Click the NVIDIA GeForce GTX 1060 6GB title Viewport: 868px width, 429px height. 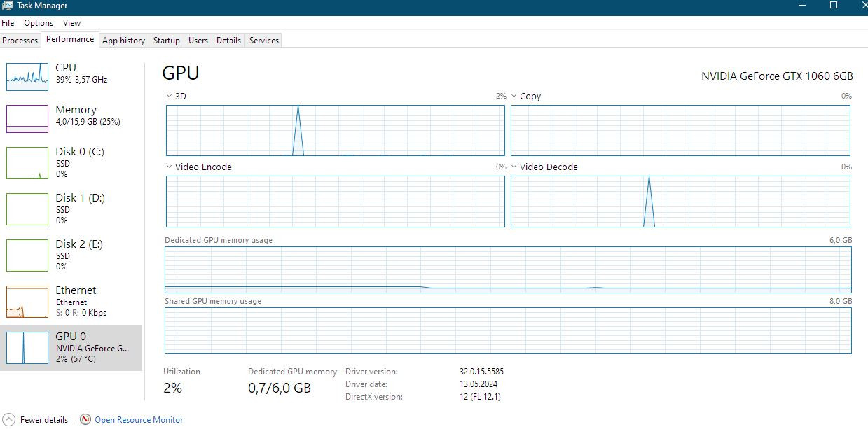pos(777,76)
